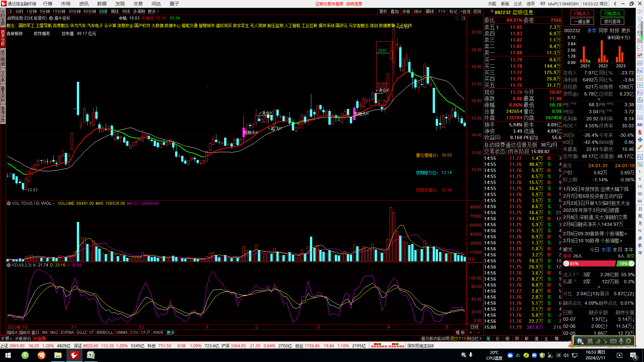Click the sogou IME settings gear icon
The width and height of the screenshot is (644, 362).
point(629,341)
